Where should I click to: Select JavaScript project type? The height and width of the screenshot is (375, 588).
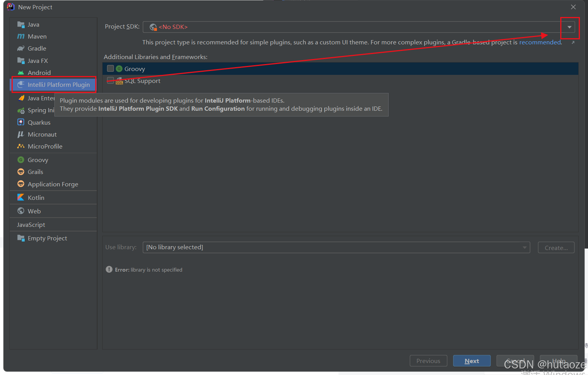[53, 225]
